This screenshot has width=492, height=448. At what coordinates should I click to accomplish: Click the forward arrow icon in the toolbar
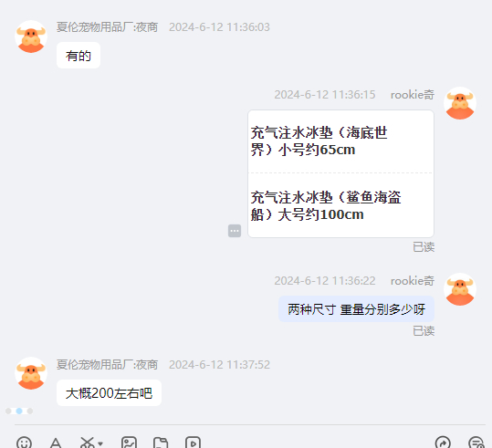pos(443,443)
